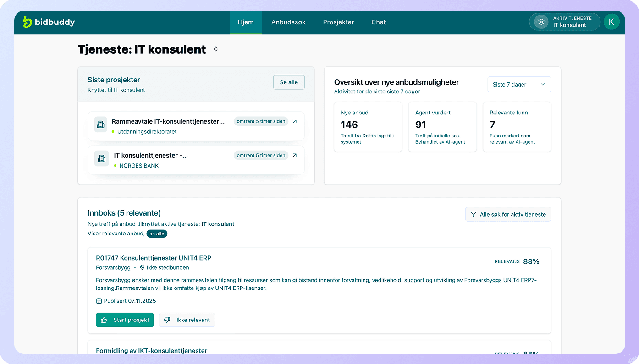Open the Chat tab
This screenshot has width=639, height=364.
click(378, 22)
